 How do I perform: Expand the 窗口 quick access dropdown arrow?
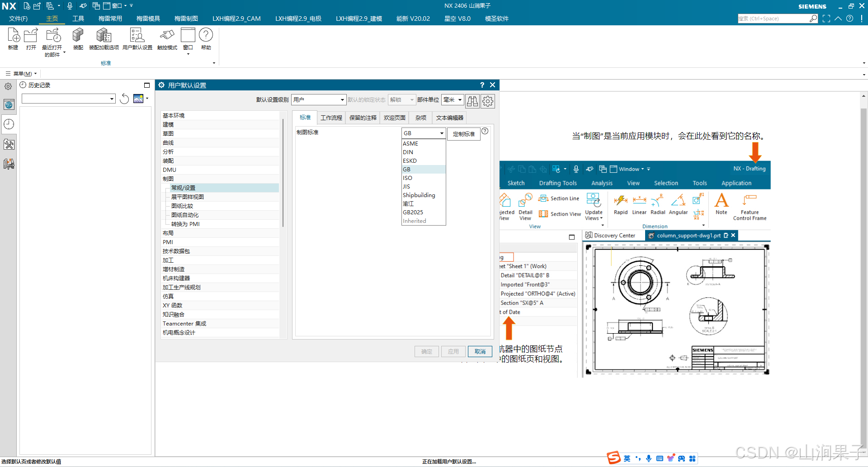click(x=126, y=6)
